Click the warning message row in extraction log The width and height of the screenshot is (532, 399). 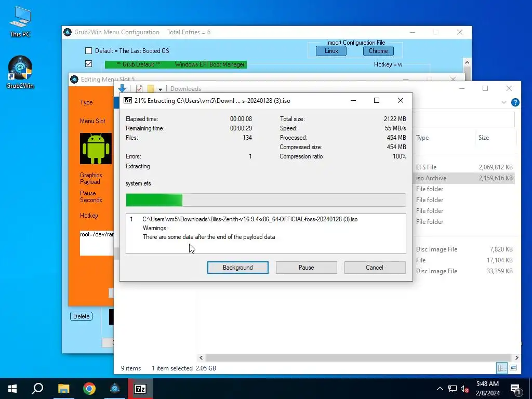click(209, 237)
